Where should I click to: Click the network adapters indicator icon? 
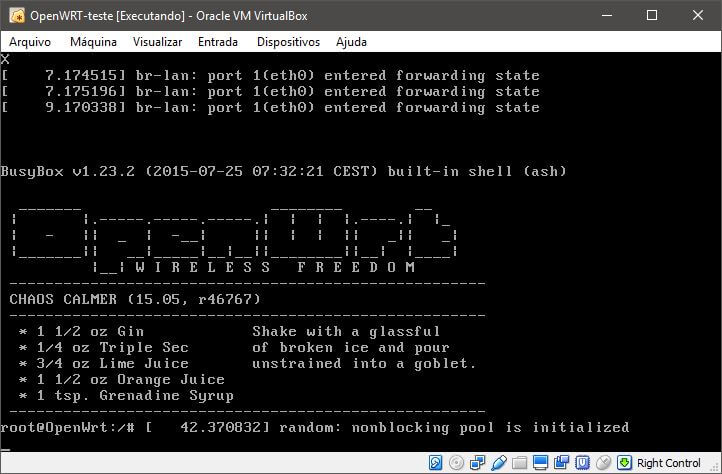(477, 462)
